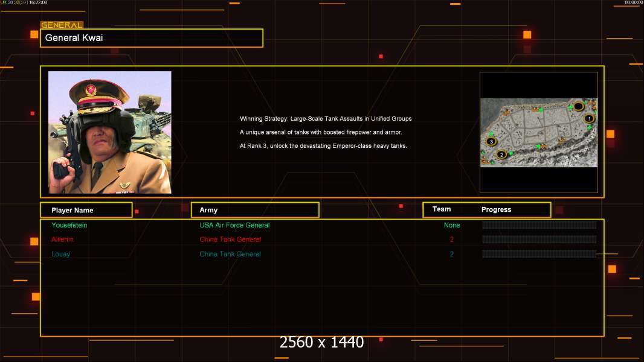
Task: Click Louay's China Tank General army
Action: [230, 254]
